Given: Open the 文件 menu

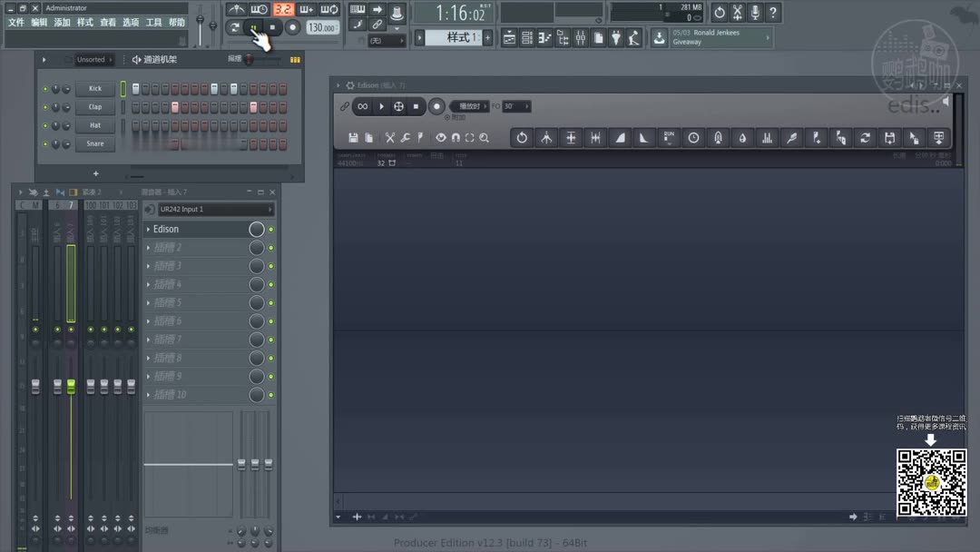Looking at the screenshot, I should [x=15, y=22].
